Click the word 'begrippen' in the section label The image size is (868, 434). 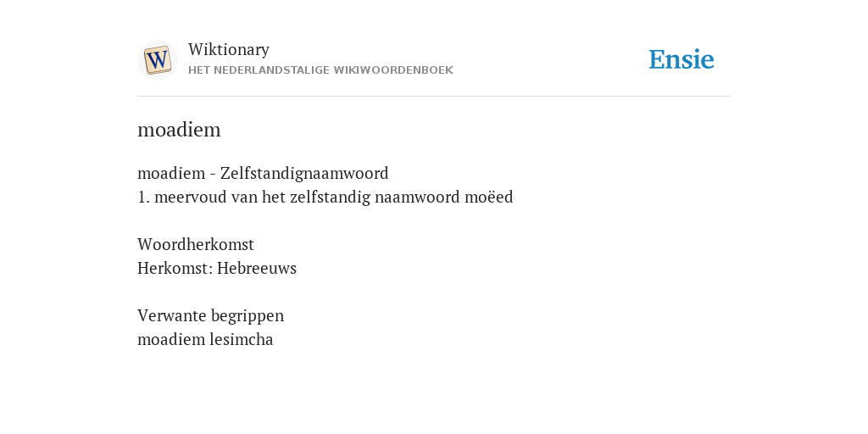click(248, 316)
